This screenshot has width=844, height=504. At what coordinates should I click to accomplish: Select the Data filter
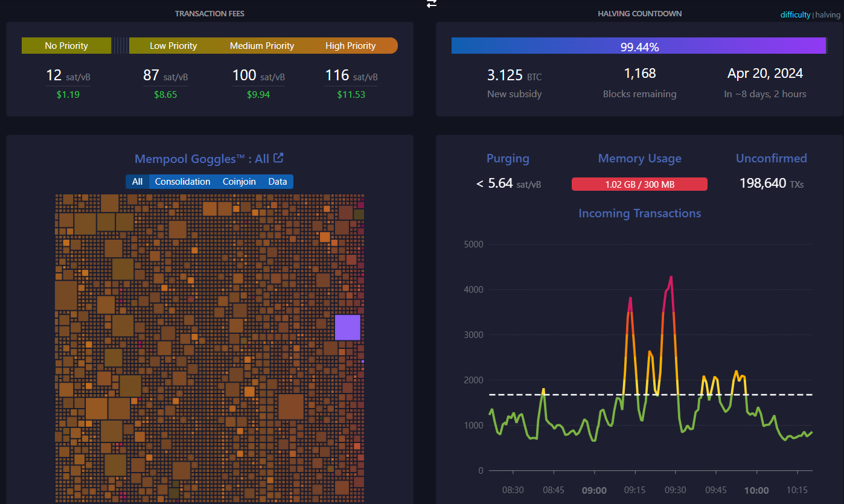pyautogui.click(x=278, y=182)
